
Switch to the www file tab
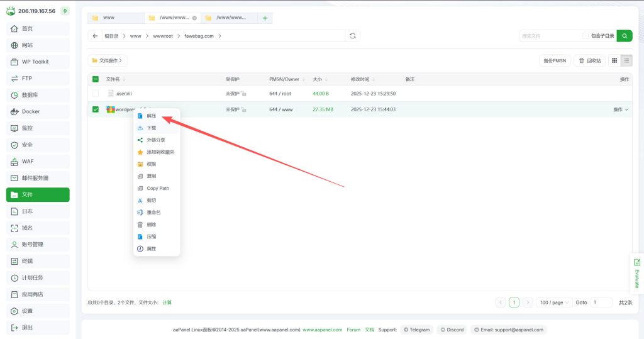tap(115, 18)
